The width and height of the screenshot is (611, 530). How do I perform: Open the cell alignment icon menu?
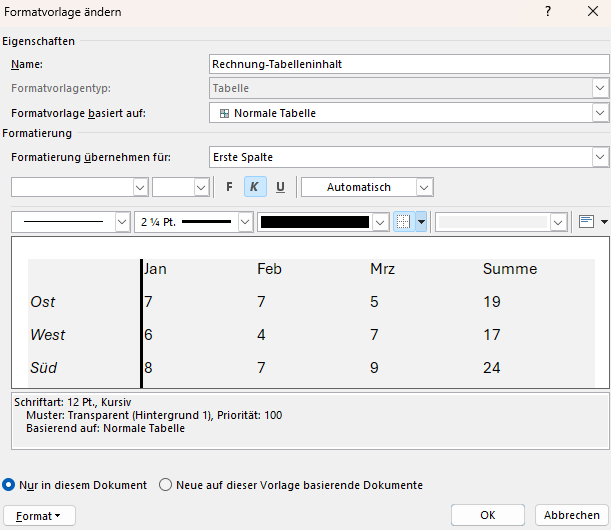click(x=588, y=222)
